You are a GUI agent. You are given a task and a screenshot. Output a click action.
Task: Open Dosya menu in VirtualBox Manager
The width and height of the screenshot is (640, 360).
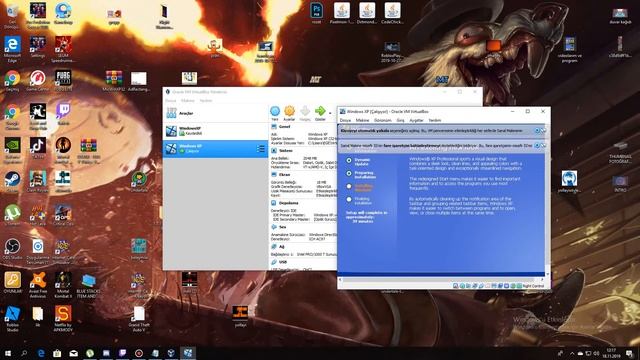[171, 100]
